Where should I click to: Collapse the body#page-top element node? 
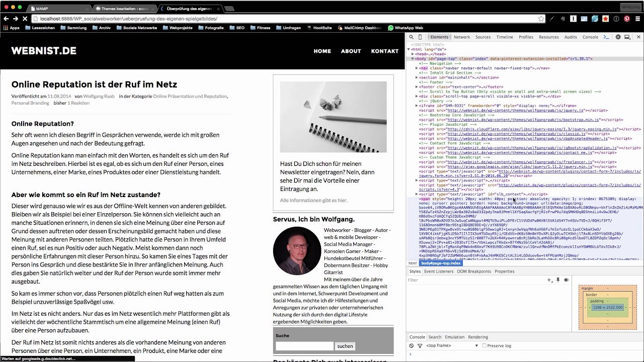click(413, 59)
